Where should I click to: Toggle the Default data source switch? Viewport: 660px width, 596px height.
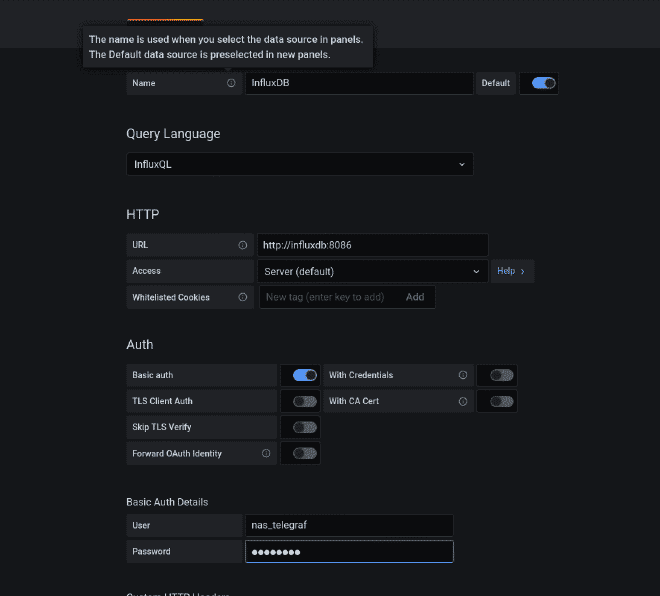(543, 83)
